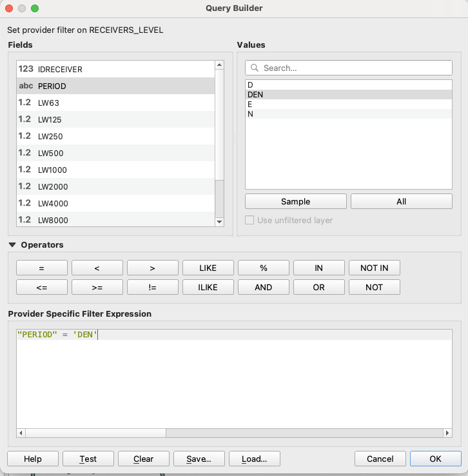468x476 pixels.
Task: Insert the > operator
Action: (153, 268)
